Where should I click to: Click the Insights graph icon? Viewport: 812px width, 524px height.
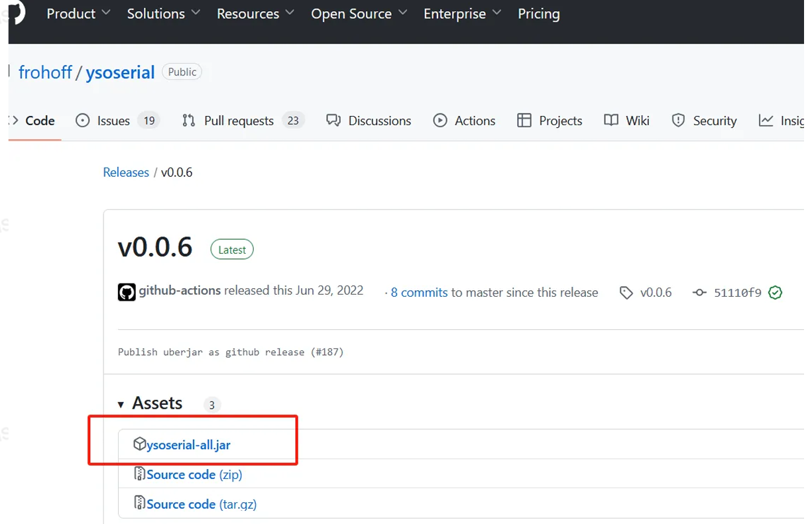766,121
